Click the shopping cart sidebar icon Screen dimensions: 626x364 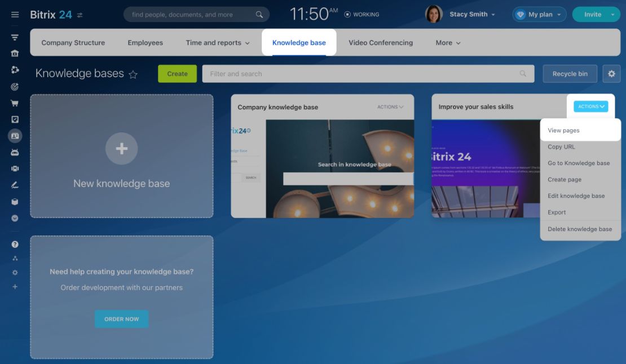click(15, 103)
